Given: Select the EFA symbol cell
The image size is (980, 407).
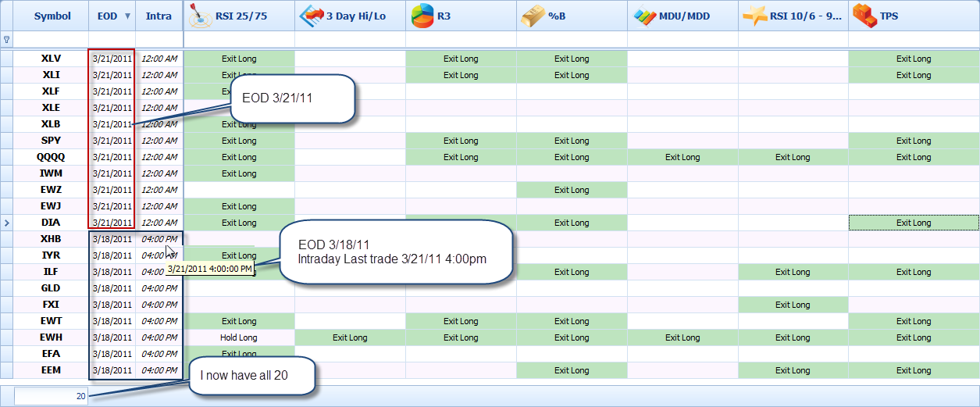Looking at the screenshot, I should pyautogui.click(x=51, y=354).
